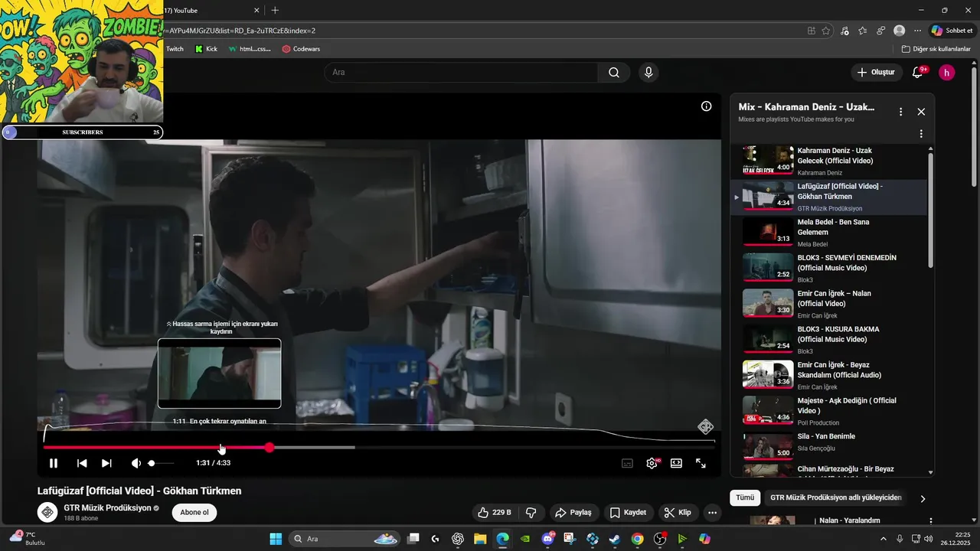980x551 pixels.
Task: Open the Oluştur create button
Action: [875, 72]
